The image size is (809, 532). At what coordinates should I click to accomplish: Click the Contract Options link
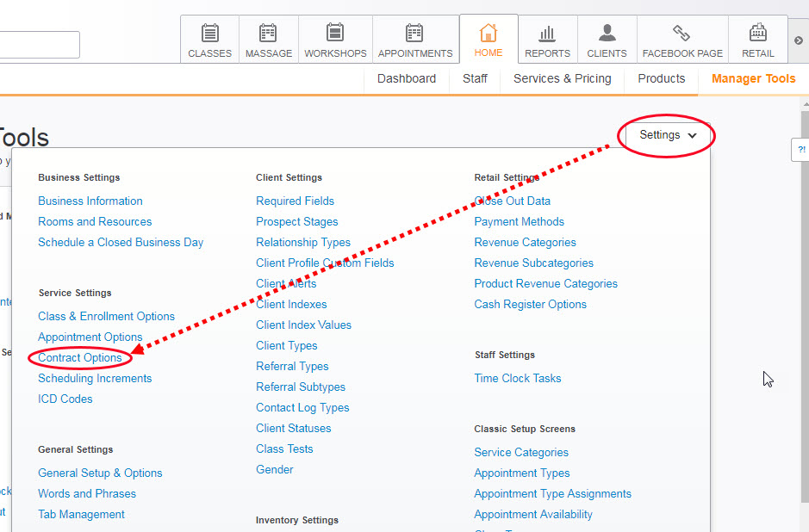pos(80,357)
